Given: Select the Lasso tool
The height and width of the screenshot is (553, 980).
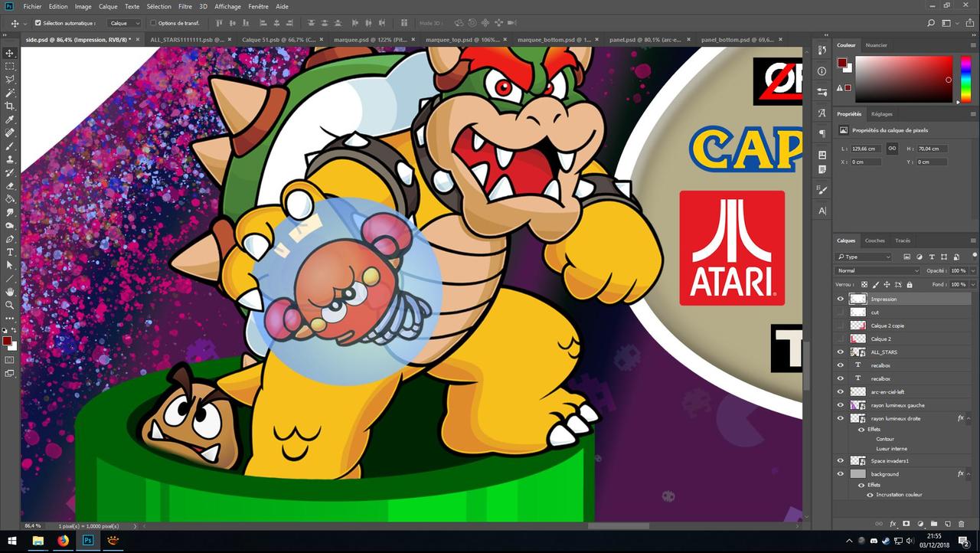Looking at the screenshot, I should pyautogui.click(x=10, y=80).
